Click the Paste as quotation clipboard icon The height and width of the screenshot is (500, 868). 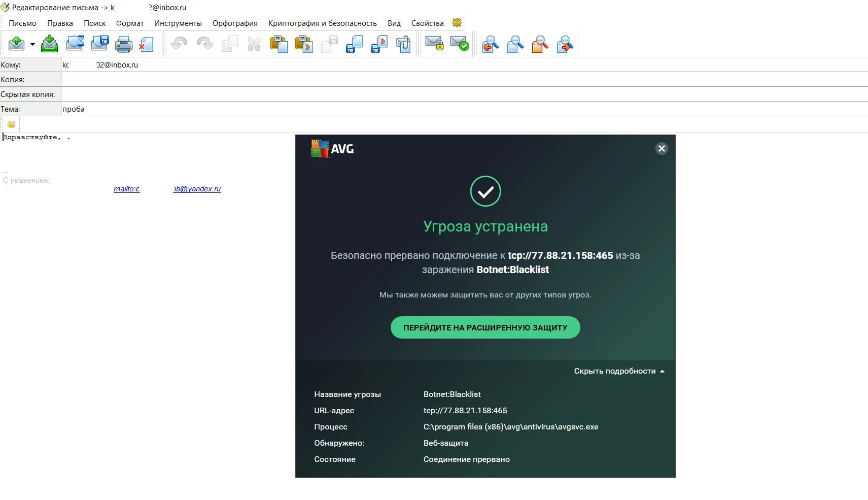(304, 44)
